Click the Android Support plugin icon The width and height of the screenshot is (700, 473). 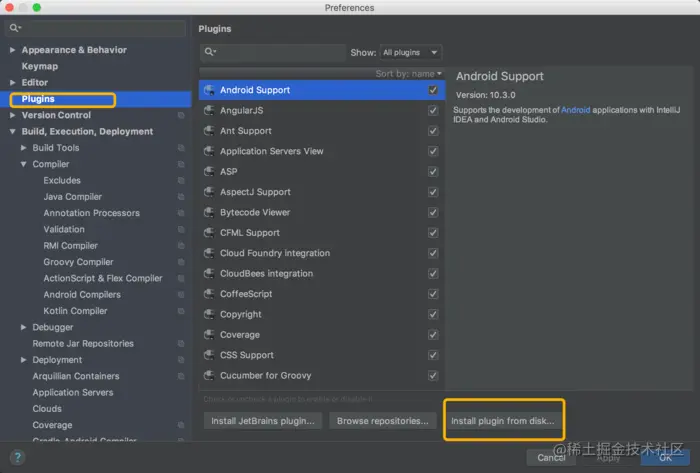tap(209, 90)
